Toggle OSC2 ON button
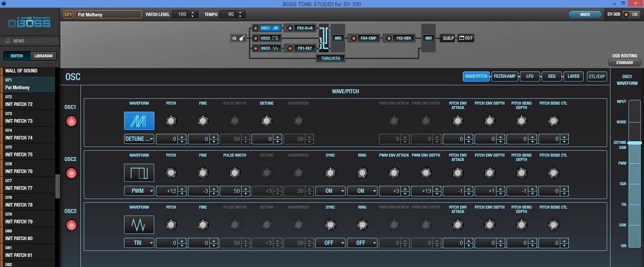Viewport: 644px width, 267px height. (71, 173)
